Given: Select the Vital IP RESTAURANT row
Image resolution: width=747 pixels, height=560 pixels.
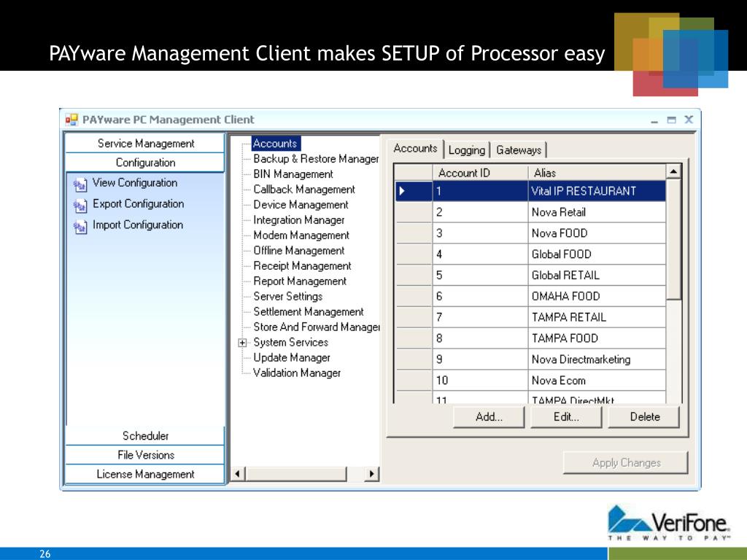Looking at the screenshot, I should [530, 191].
